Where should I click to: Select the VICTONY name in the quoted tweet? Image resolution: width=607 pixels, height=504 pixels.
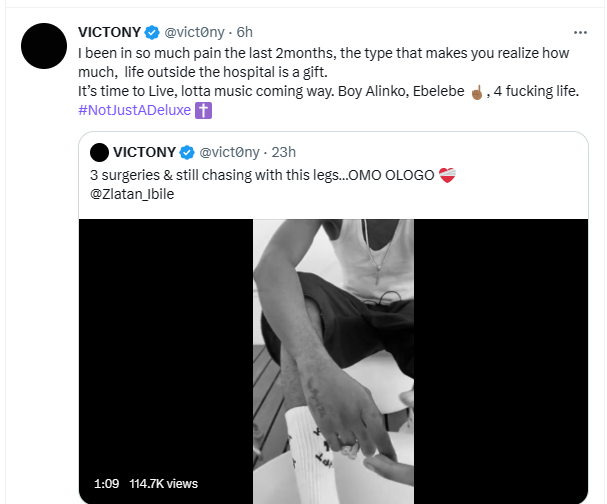pyautogui.click(x=145, y=152)
